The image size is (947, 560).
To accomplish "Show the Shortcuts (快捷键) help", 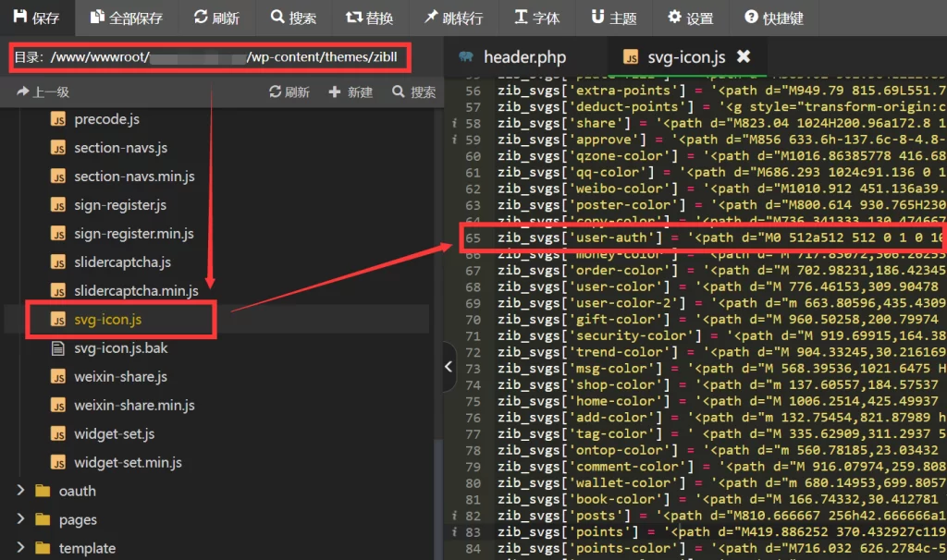I will [x=774, y=18].
